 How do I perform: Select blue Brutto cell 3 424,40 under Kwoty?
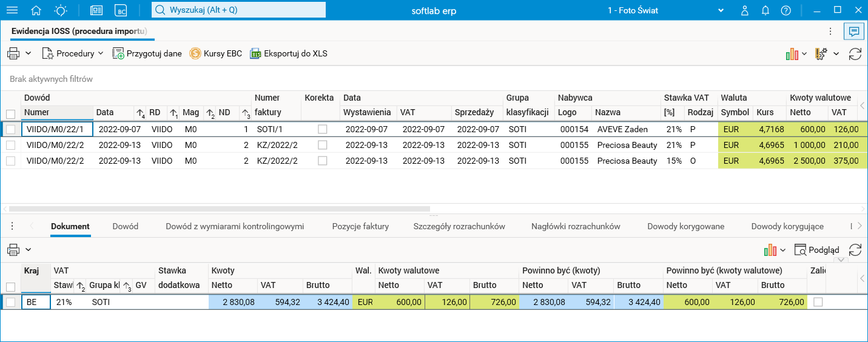coord(327,302)
